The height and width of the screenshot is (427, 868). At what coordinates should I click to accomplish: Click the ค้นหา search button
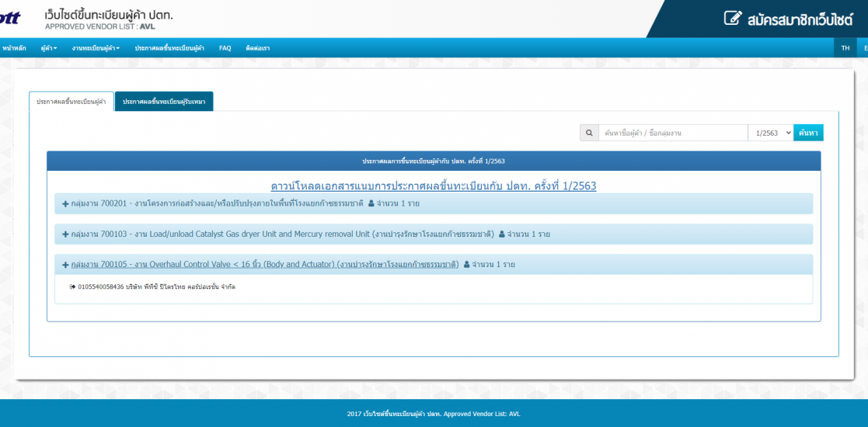pyautogui.click(x=809, y=133)
